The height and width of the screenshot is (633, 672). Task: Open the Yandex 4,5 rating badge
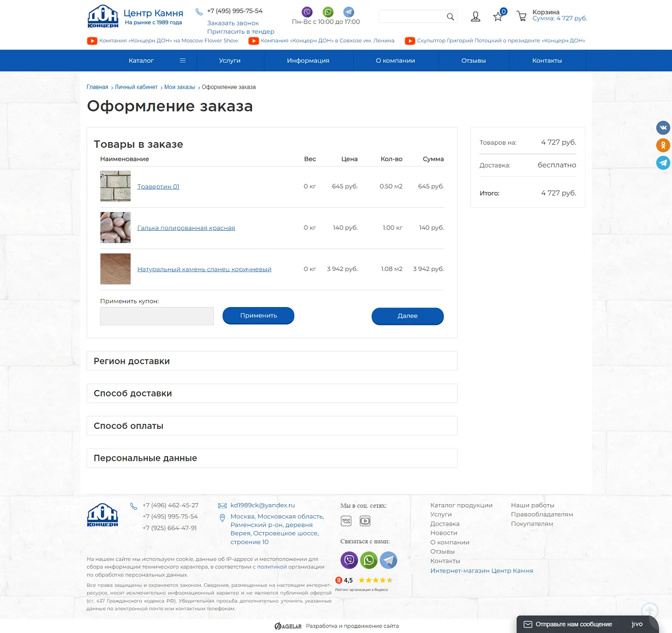(363, 583)
